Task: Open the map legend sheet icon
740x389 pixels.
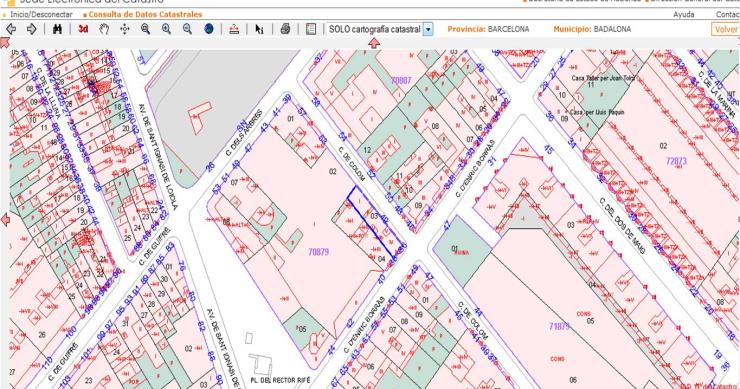Action: tap(311, 29)
